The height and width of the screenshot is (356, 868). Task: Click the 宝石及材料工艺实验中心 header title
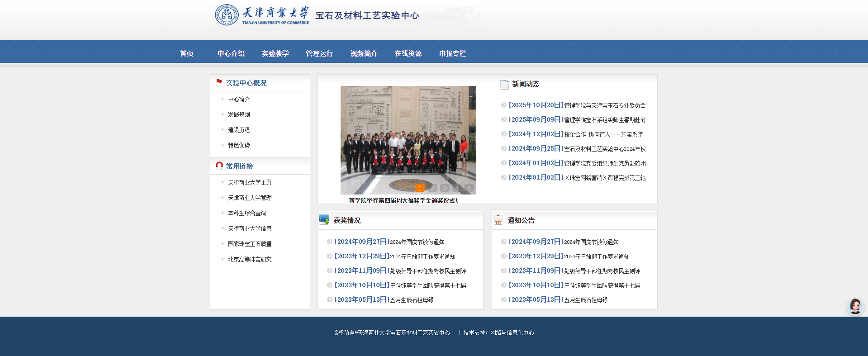367,15
